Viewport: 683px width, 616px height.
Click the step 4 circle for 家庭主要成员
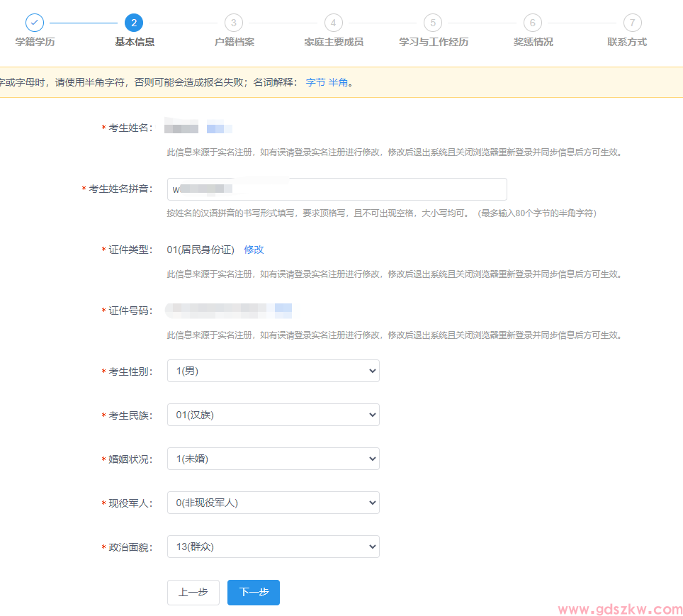(x=334, y=23)
